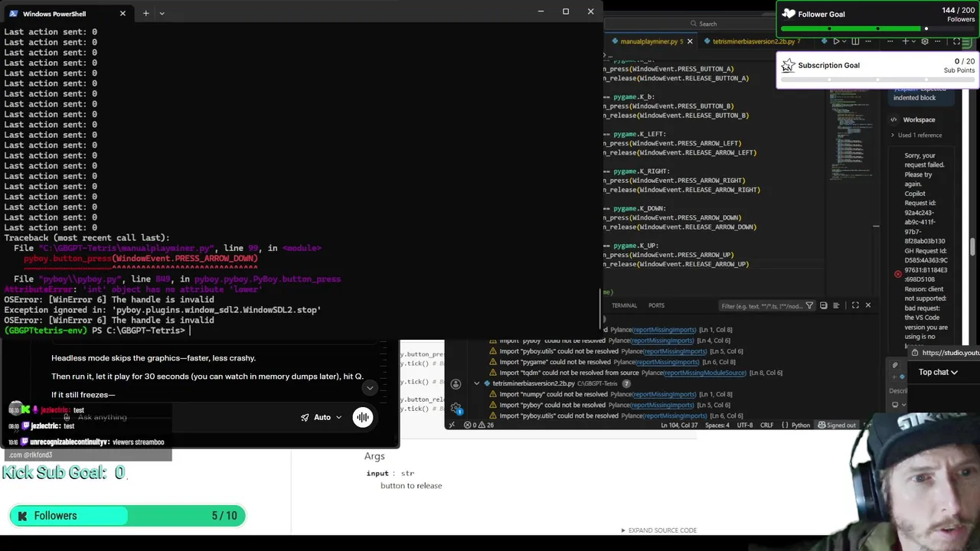Open the Problems filter funnel options
This screenshot has width=980, height=551.
pos(809,305)
